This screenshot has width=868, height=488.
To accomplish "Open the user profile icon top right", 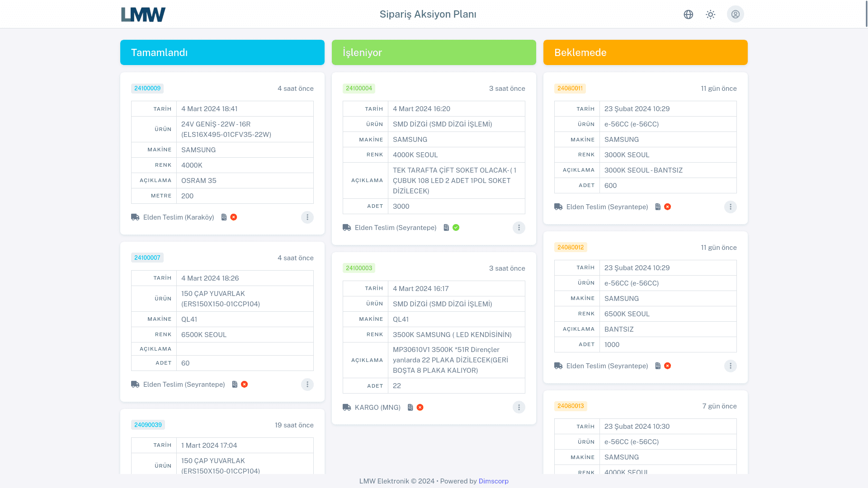I will point(736,14).
